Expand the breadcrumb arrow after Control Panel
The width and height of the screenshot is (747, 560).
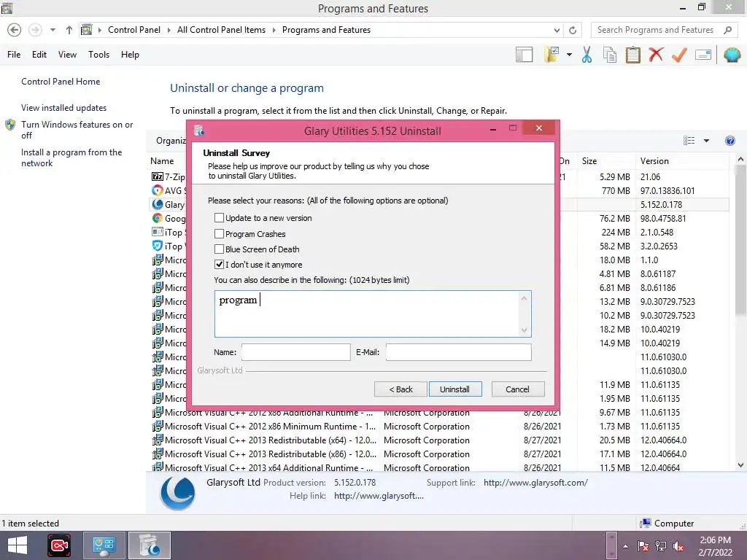click(169, 30)
